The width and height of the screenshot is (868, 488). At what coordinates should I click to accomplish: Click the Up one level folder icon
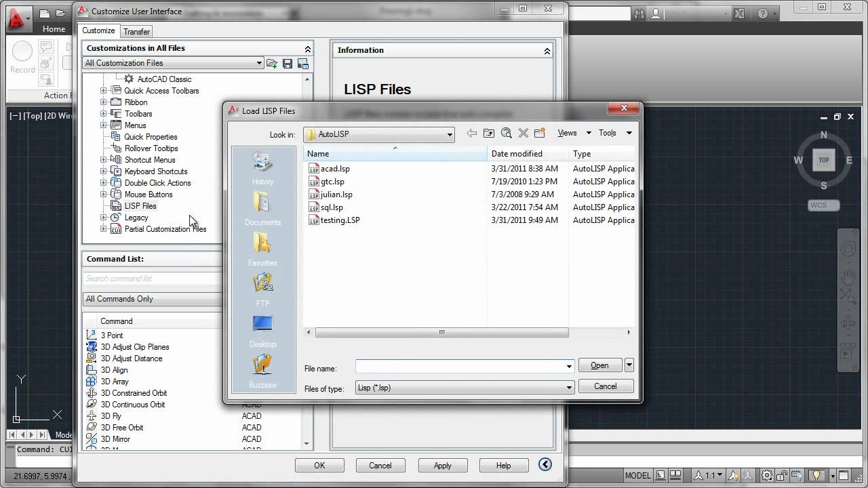click(489, 134)
